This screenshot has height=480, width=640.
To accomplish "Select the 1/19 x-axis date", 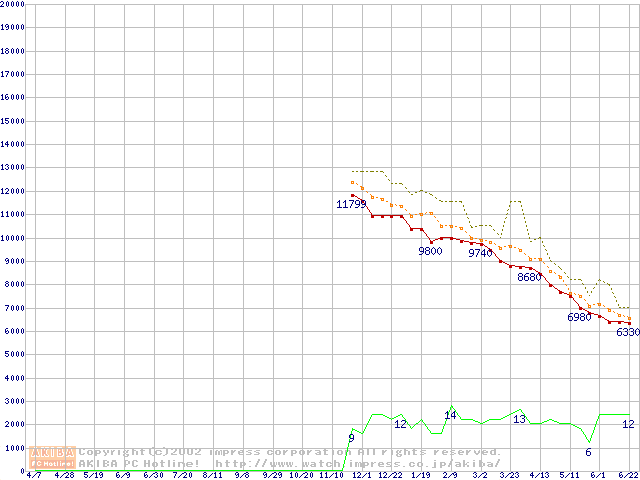I will pyautogui.click(x=421, y=476).
